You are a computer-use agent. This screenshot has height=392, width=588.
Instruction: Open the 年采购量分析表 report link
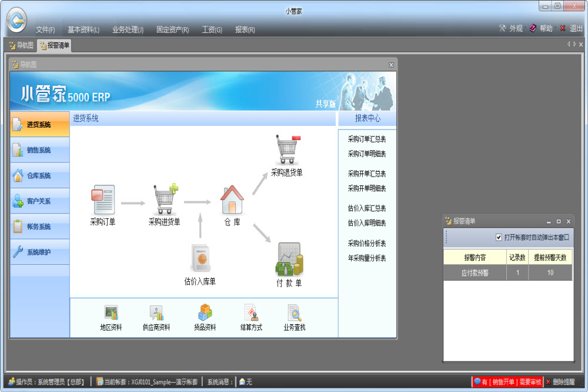pos(367,258)
